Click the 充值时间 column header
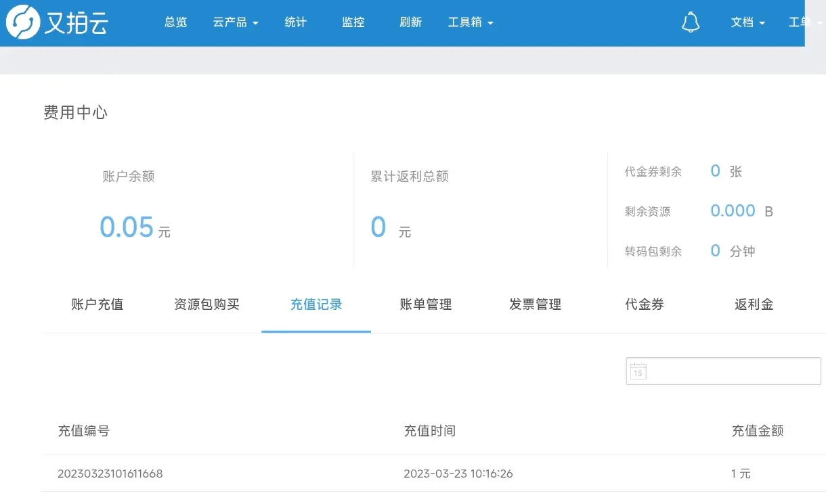This screenshot has width=826, height=504. (429, 431)
